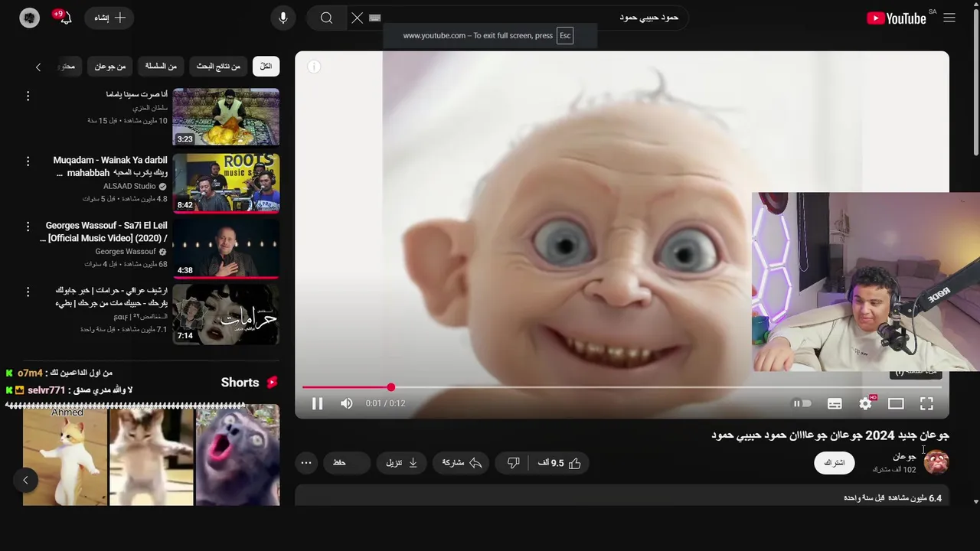Expand the description with 6.4 مليون مشاهدة
The width and height of the screenshot is (980, 551).
pyautogui.click(x=622, y=496)
